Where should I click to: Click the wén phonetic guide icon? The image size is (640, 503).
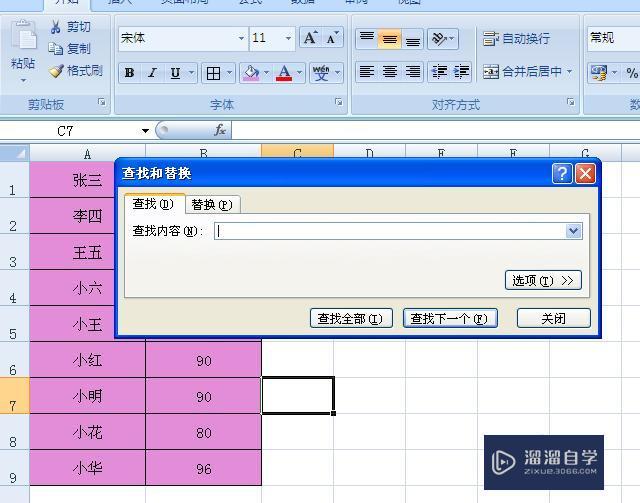pos(321,73)
